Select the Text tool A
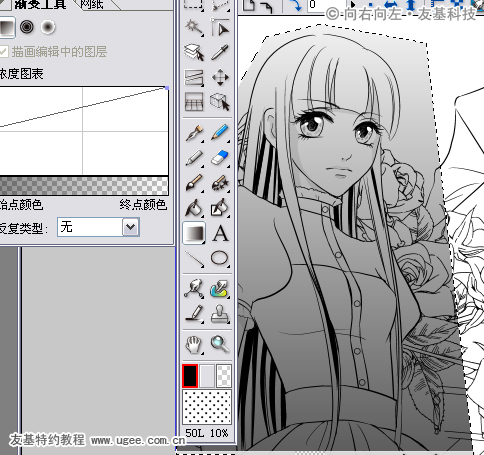This screenshot has width=484, height=455. pyautogui.click(x=220, y=233)
